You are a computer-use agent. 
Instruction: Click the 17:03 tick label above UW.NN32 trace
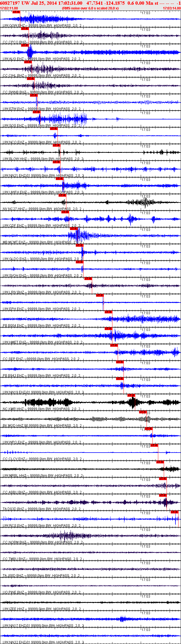(x=146, y=630)
